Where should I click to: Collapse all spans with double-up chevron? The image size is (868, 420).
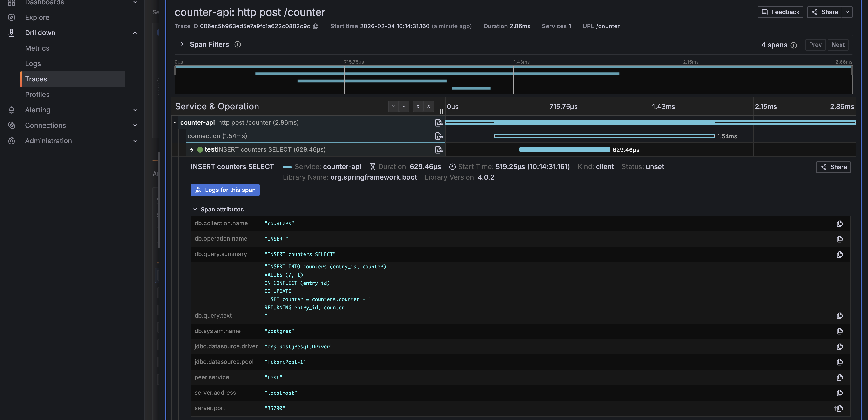coord(429,107)
